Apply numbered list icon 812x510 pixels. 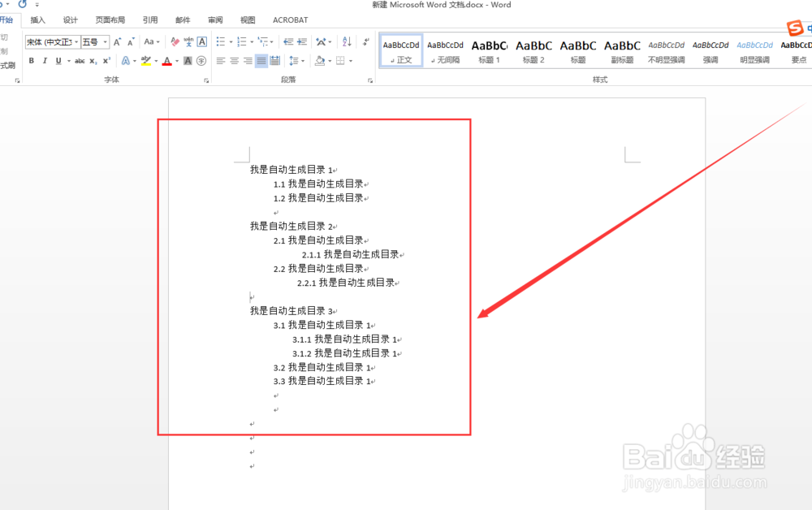pyautogui.click(x=242, y=41)
